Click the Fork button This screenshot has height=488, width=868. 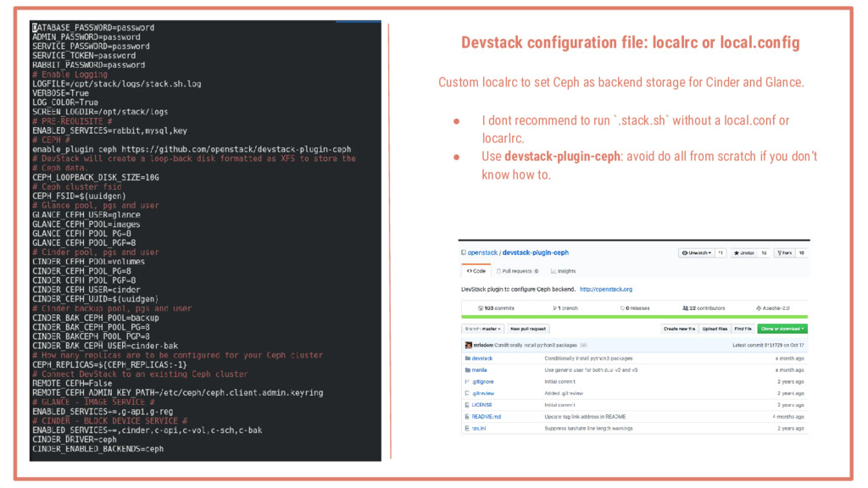tap(784, 252)
